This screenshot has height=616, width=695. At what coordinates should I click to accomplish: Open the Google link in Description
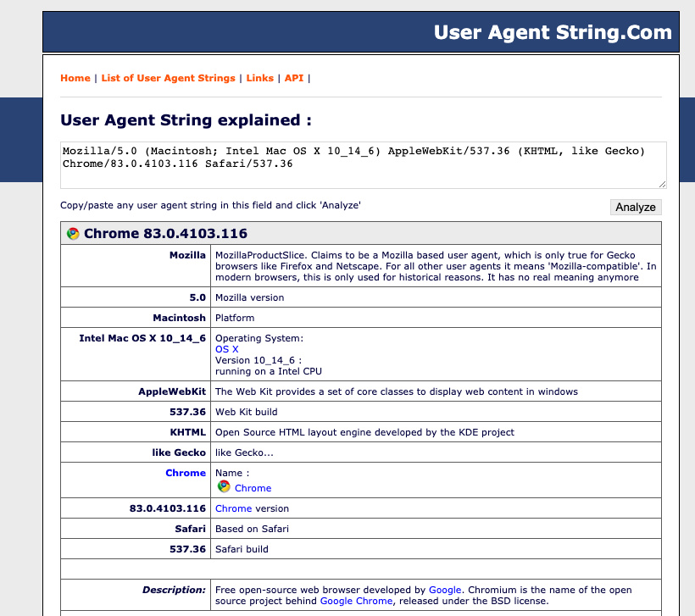point(445,590)
